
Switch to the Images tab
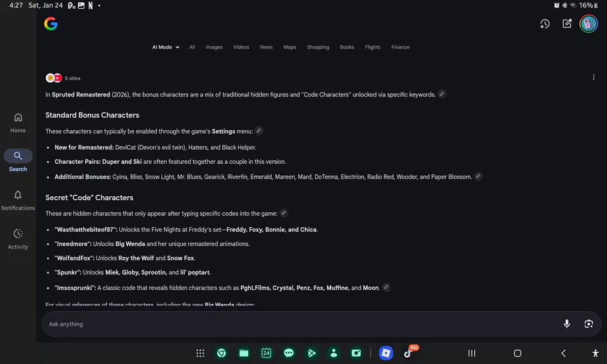click(x=214, y=47)
